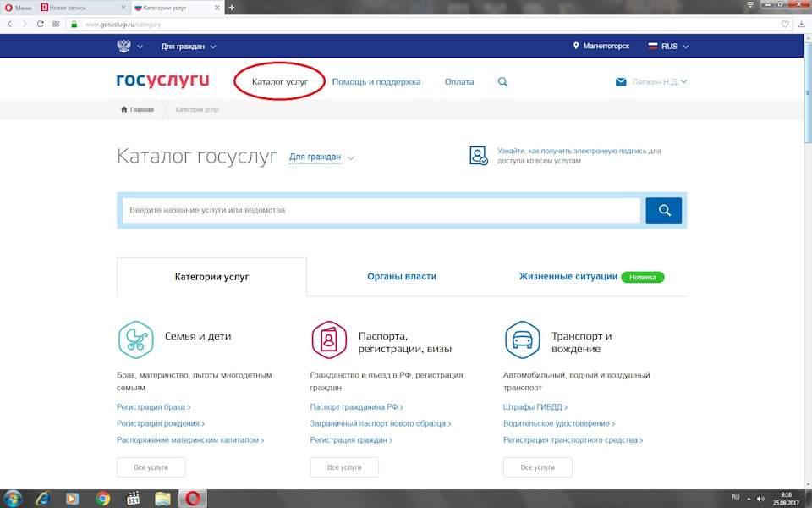Open Паспорта, регистрации, визы category heading
Viewport: 812px width, 508px height.
pyautogui.click(x=405, y=343)
